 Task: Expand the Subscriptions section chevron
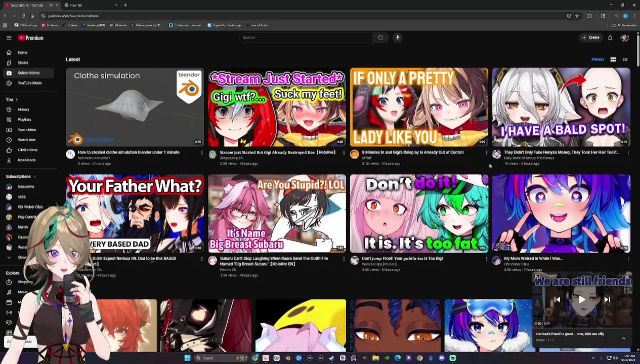[34, 176]
